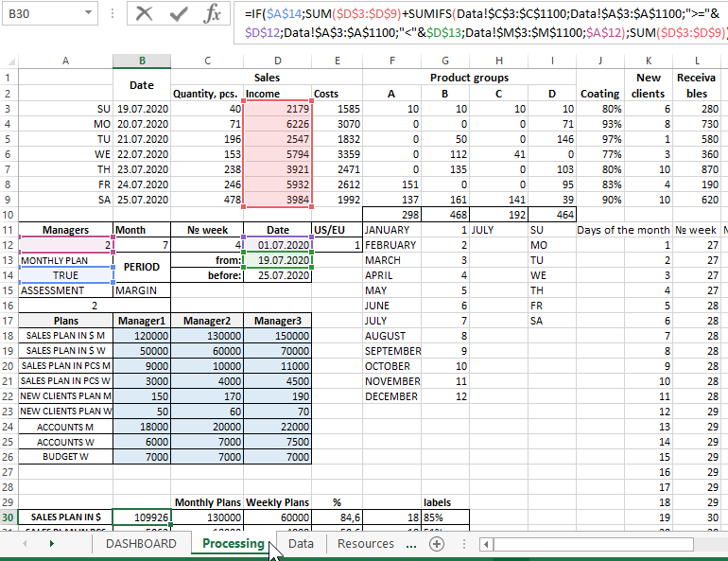
Task: Click the horizontal scrollbar left arrow
Action: pos(487,544)
